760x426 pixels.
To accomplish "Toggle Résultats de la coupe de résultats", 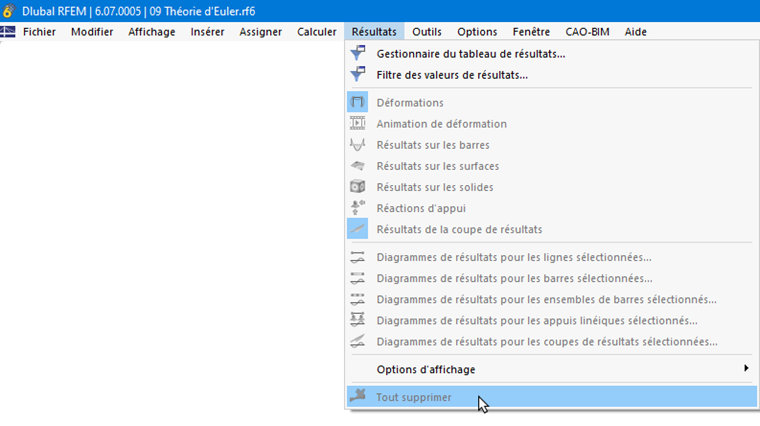I will click(x=551, y=229).
